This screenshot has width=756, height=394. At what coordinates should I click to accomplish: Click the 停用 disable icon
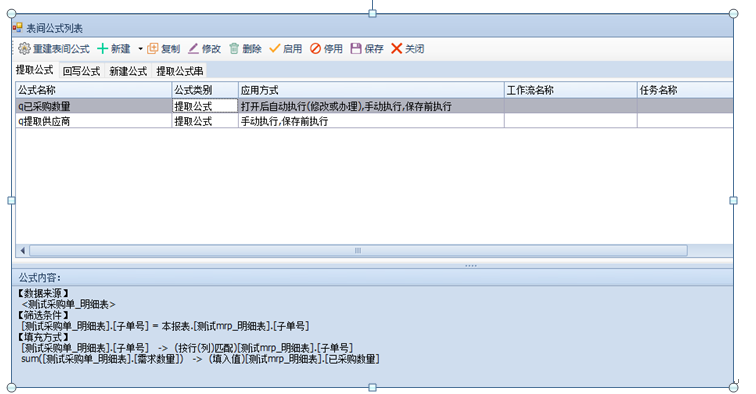click(315, 49)
